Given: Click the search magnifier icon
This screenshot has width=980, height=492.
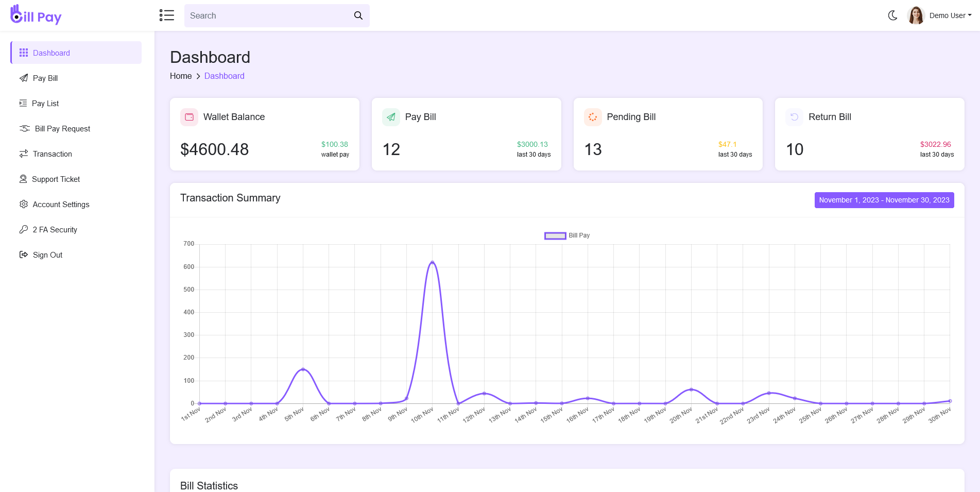Looking at the screenshot, I should coord(358,15).
